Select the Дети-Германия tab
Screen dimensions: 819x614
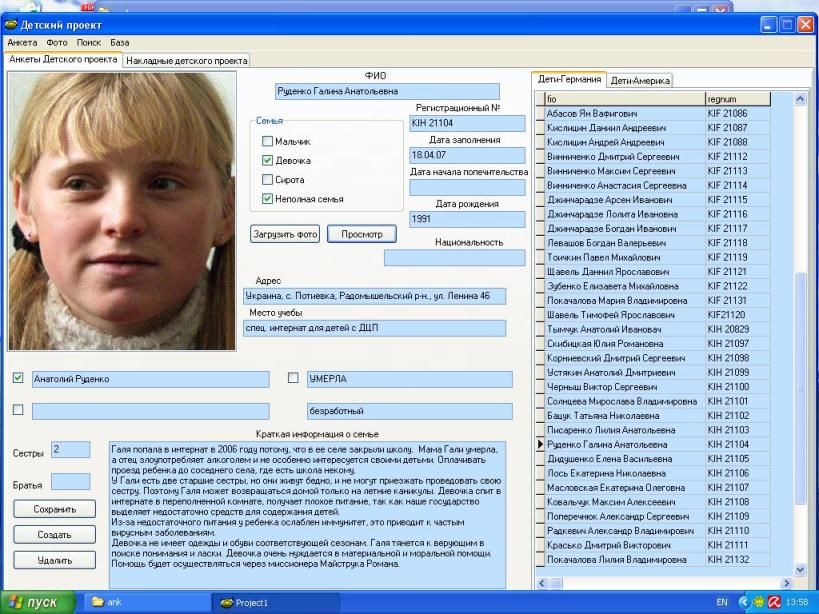click(569, 79)
